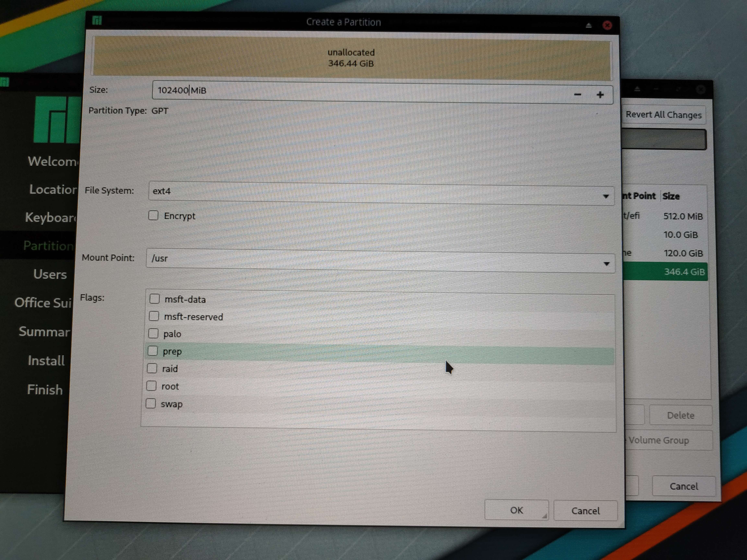Increase size with the plus button

pos(600,95)
